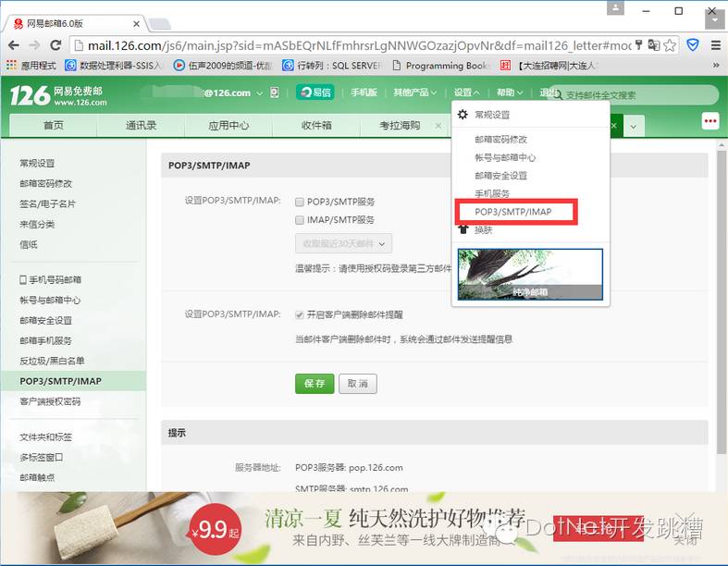This screenshot has width=728, height=566.
Task: Switch to the 考拉海购 tab
Action: tap(400, 126)
